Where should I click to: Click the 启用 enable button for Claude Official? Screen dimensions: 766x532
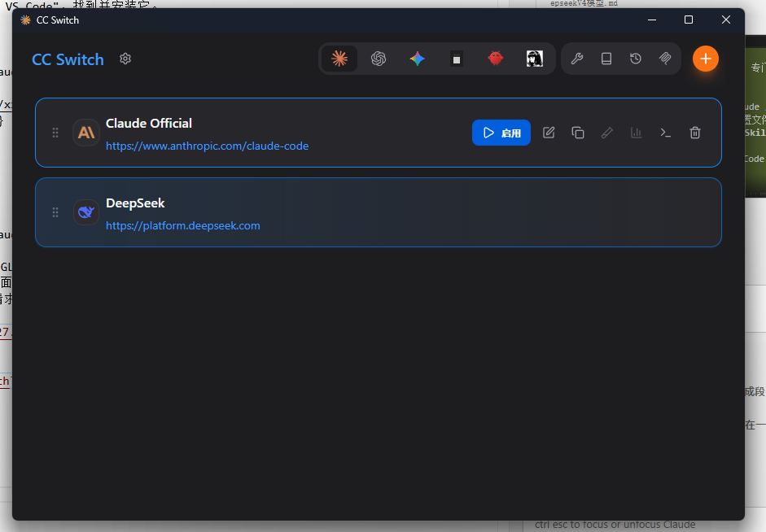pos(501,133)
